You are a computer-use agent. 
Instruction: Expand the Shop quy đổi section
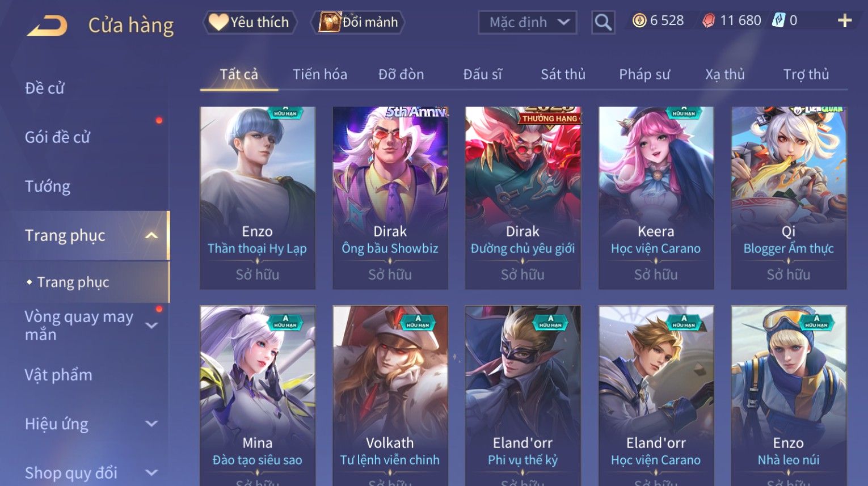click(151, 472)
